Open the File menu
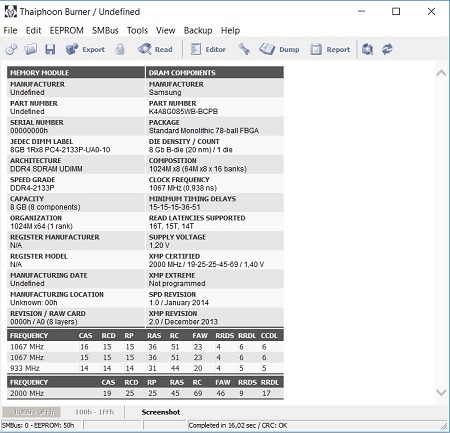 tap(10, 30)
